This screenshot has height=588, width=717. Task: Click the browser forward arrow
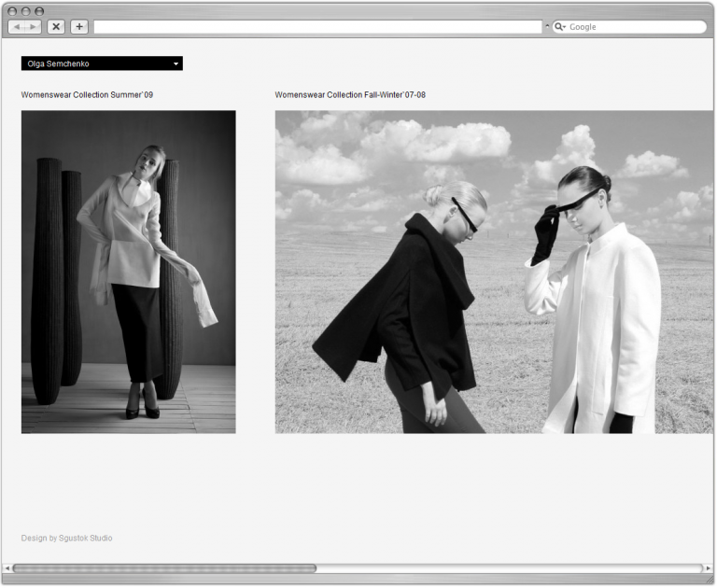33,27
